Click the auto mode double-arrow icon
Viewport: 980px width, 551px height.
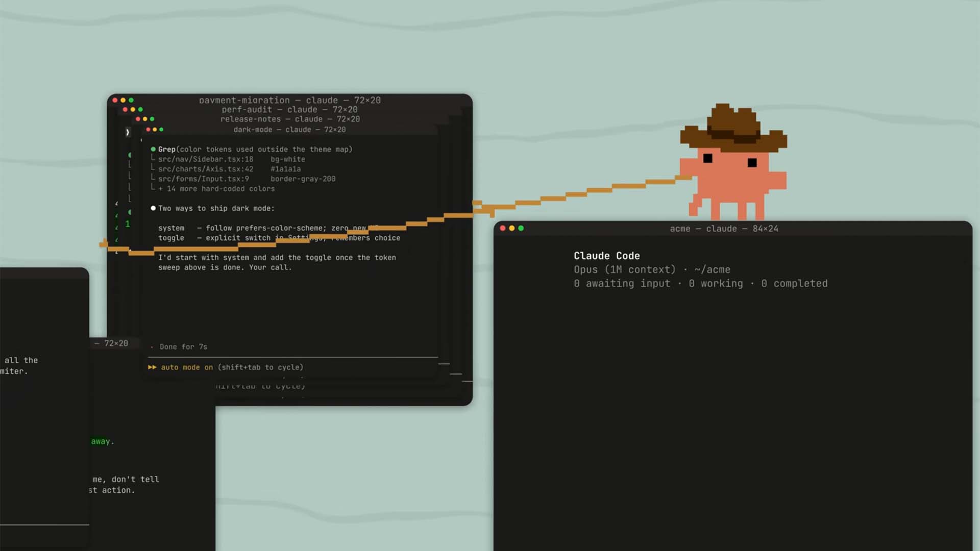152,367
